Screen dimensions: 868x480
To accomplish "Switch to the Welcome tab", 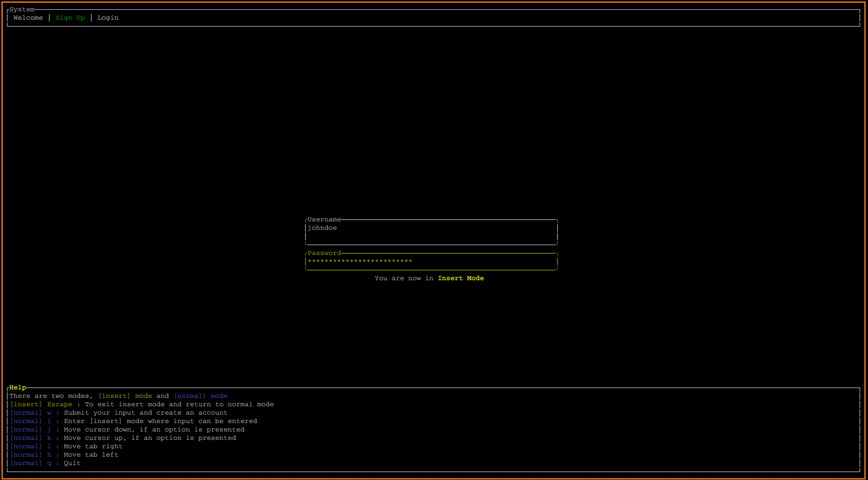I will 28,18.
